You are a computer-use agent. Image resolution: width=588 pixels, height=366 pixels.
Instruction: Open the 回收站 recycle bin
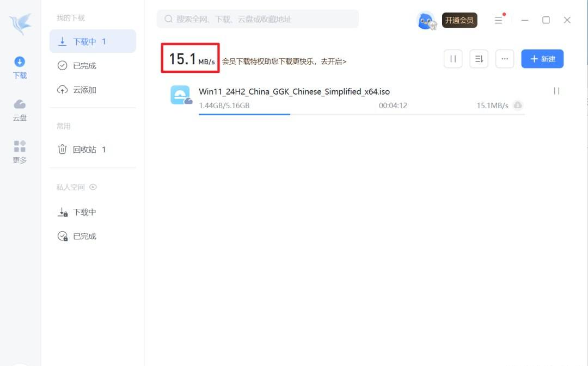pyautogui.click(x=84, y=150)
